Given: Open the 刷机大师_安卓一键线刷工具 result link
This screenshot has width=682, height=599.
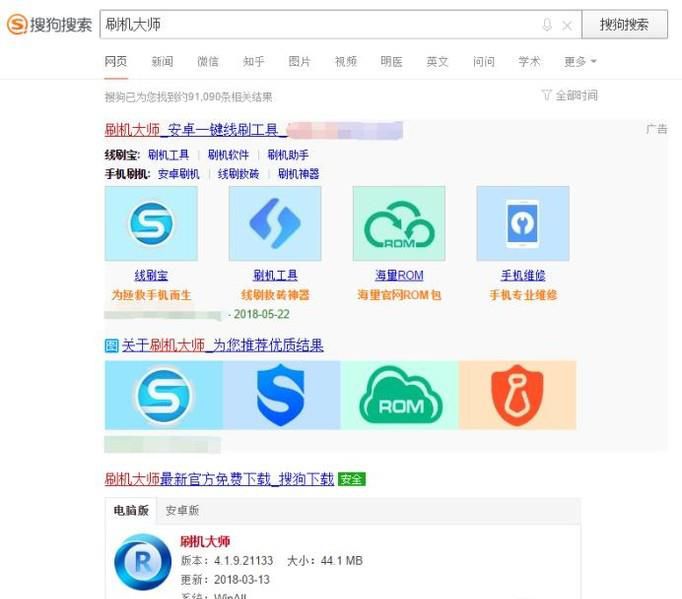Looking at the screenshot, I should (196, 130).
